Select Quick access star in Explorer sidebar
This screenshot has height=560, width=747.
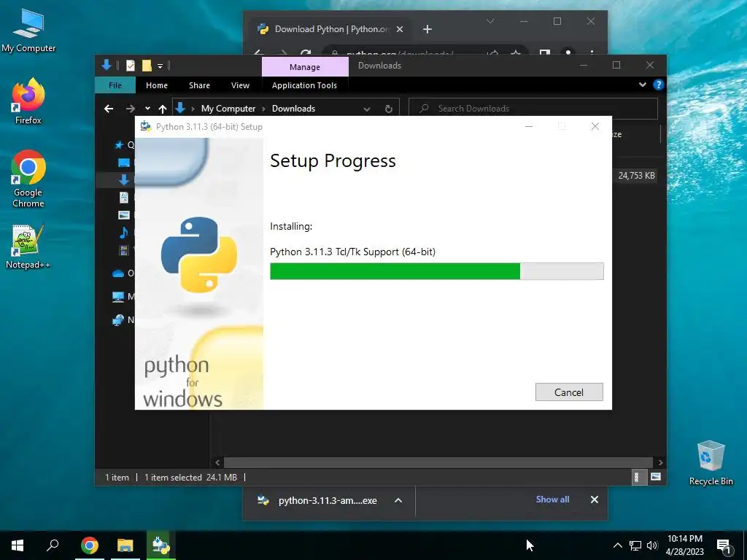[x=119, y=145]
